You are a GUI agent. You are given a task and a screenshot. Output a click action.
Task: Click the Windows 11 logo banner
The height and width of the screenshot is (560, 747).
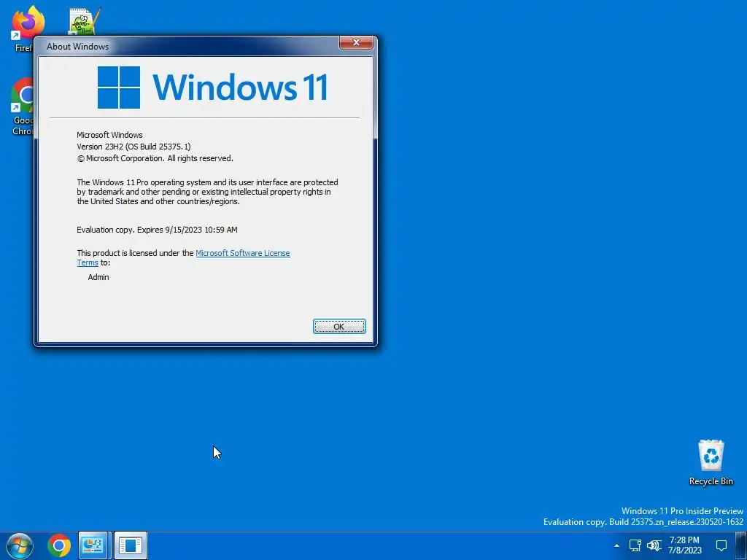pyautogui.click(x=212, y=87)
